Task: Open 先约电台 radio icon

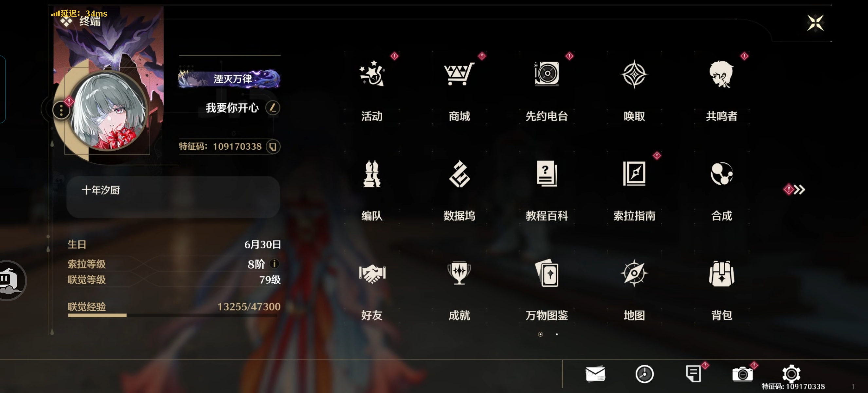Action: (x=547, y=74)
